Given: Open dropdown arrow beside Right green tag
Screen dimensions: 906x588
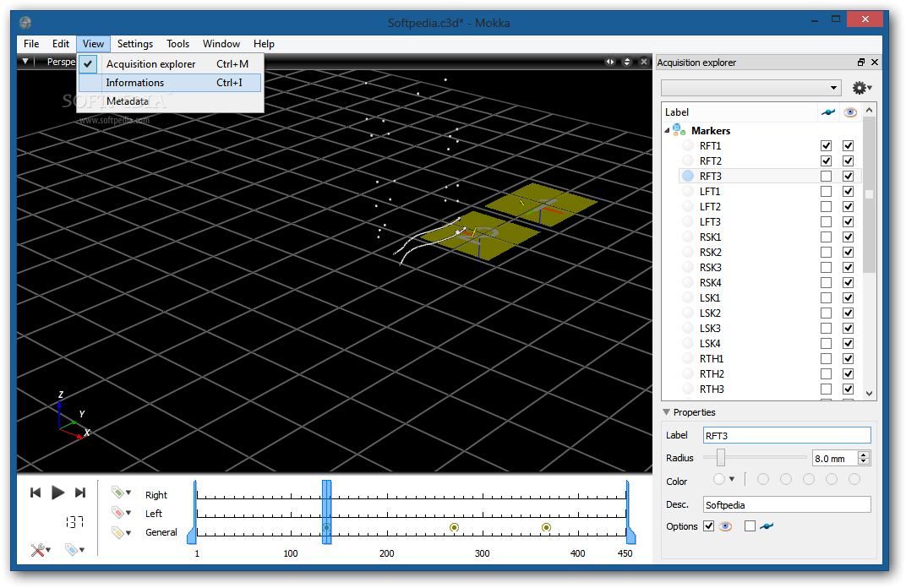Looking at the screenshot, I should click(128, 493).
